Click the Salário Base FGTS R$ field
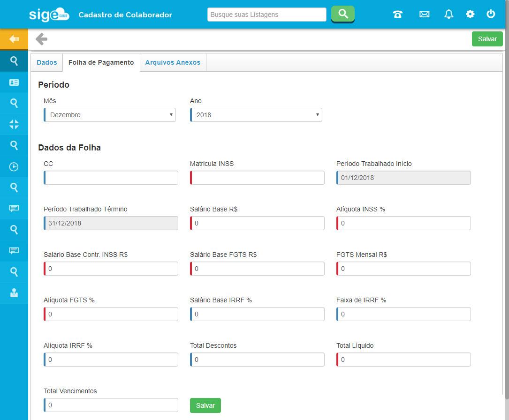The width and height of the screenshot is (509, 420). [x=257, y=269]
